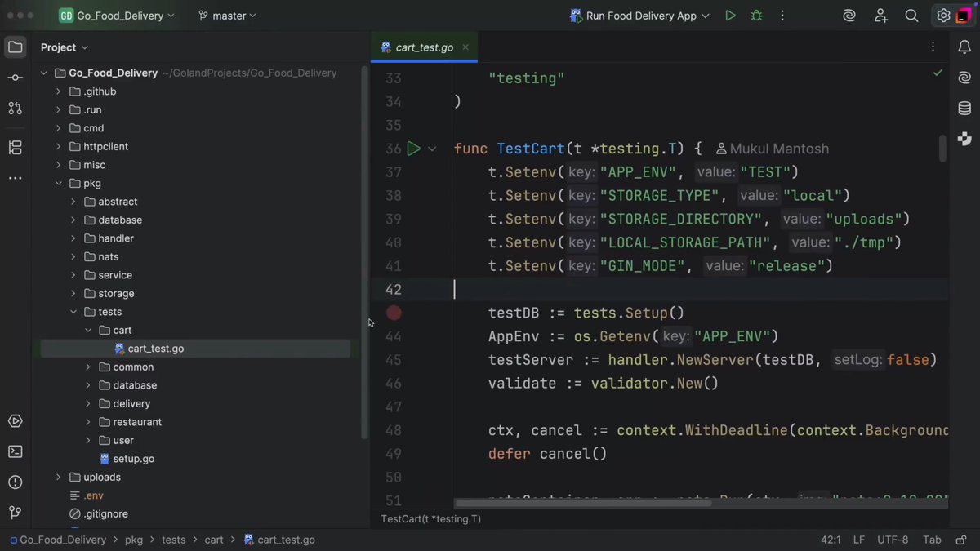Viewport: 980px width, 551px height.
Task: Open Search Everywhere magnifier icon
Action: pos(911,16)
